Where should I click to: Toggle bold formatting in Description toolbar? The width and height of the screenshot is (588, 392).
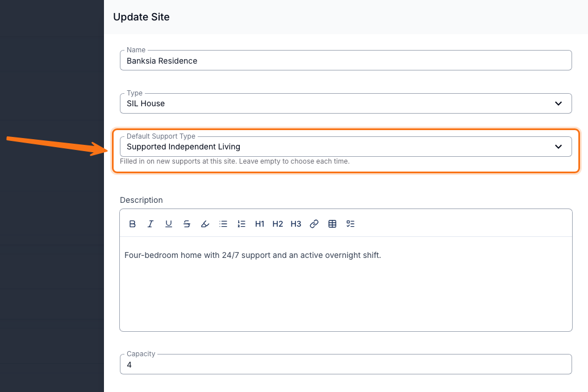[132, 224]
